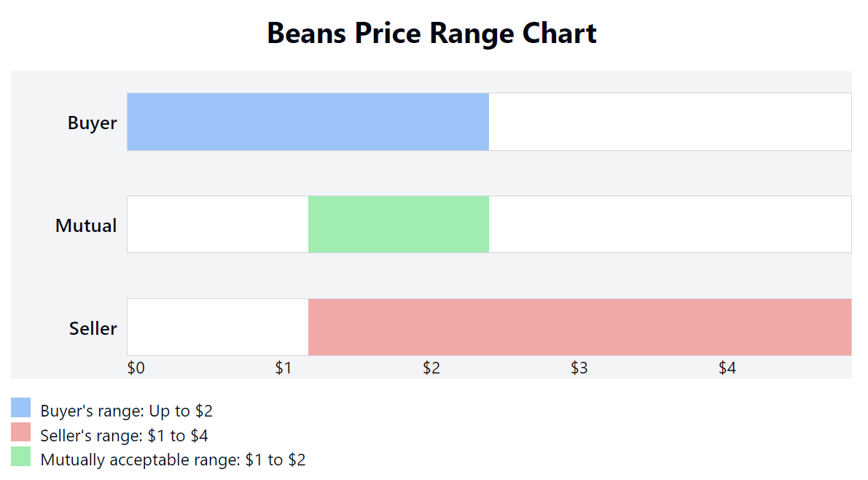Click the $3 axis label
Screen dimensions: 868x480
(x=579, y=368)
